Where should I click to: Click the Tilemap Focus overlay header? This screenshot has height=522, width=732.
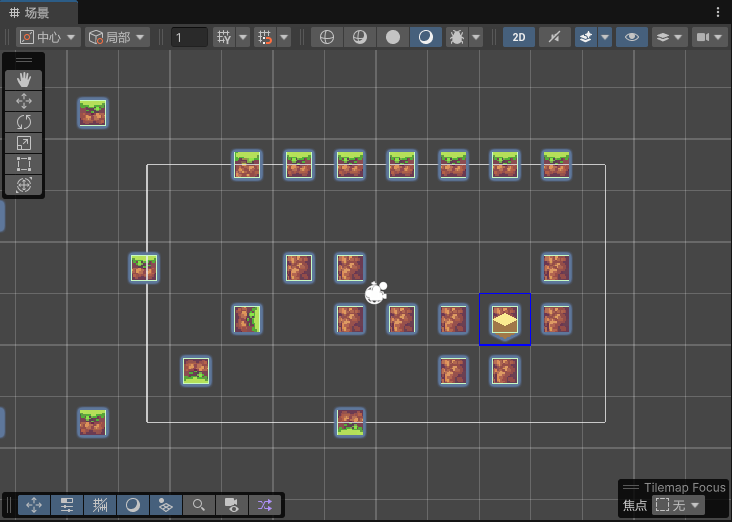(x=674, y=487)
